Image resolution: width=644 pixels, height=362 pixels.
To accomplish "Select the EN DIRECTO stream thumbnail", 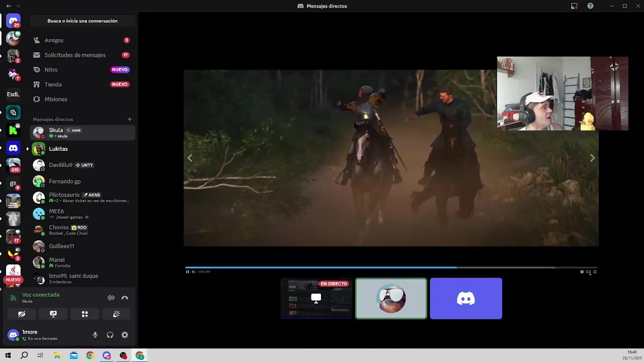I will click(316, 298).
